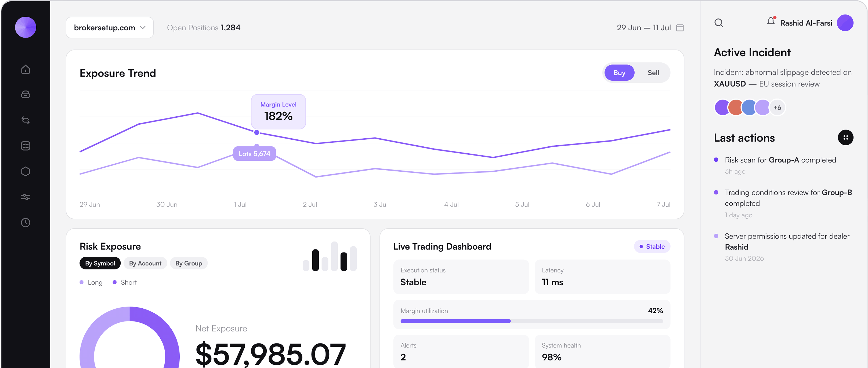Click the blue incident member avatar
This screenshot has width=868, height=368.
point(749,108)
